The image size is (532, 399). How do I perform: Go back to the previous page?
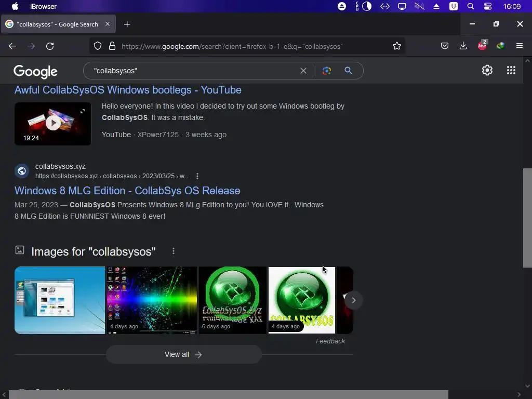(12, 46)
